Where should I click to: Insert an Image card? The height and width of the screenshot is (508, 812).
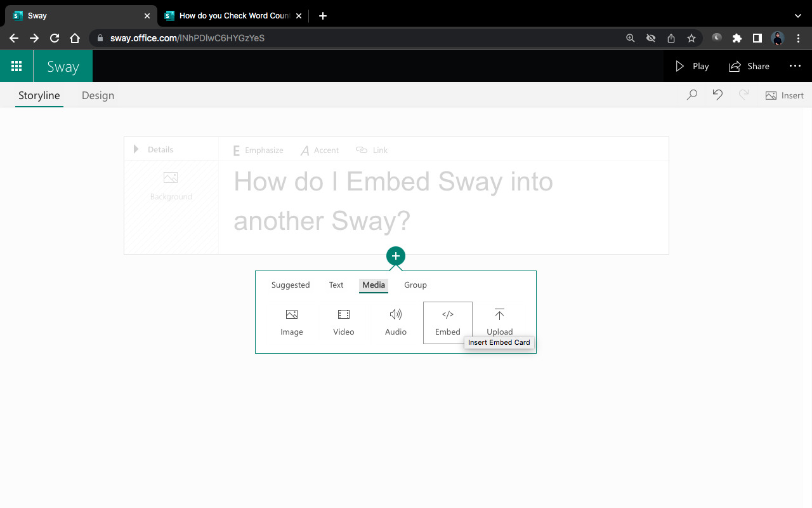291,322
